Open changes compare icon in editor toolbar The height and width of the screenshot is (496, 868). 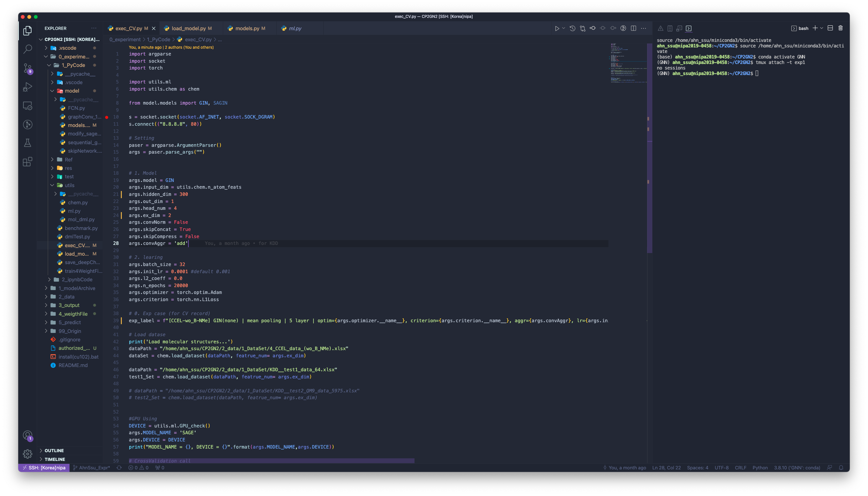click(583, 28)
